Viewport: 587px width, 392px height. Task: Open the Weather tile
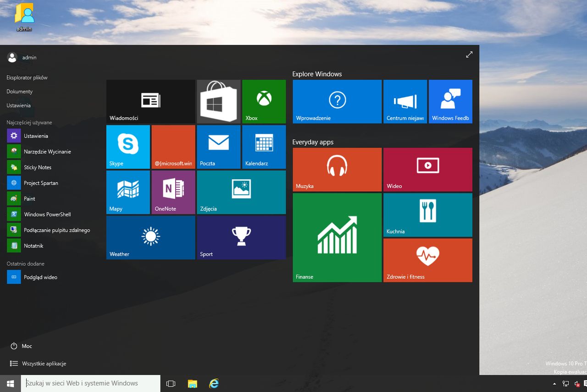pos(151,237)
